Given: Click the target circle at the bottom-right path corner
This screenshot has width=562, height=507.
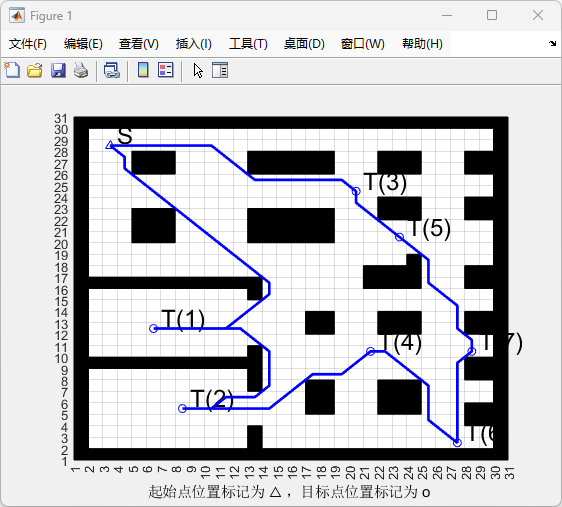Looking at the screenshot, I should pos(457,443).
